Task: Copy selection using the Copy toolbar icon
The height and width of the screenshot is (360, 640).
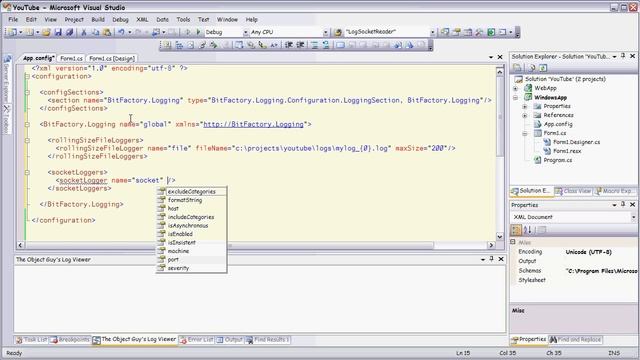Action: pos(95,32)
